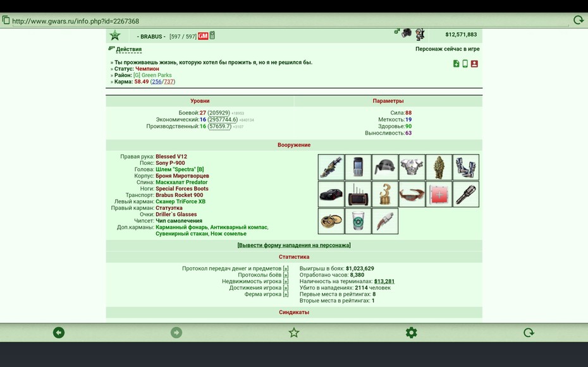Click terminal cash amount $13,281
The image size is (588, 367).
coord(384,281)
